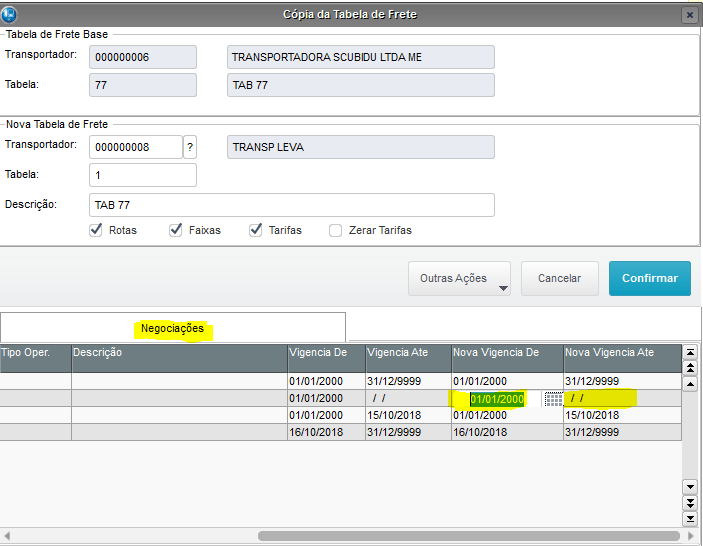The width and height of the screenshot is (703, 546).
Task: Focus the new Transportador field 000000008
Action: click(136, 147)
